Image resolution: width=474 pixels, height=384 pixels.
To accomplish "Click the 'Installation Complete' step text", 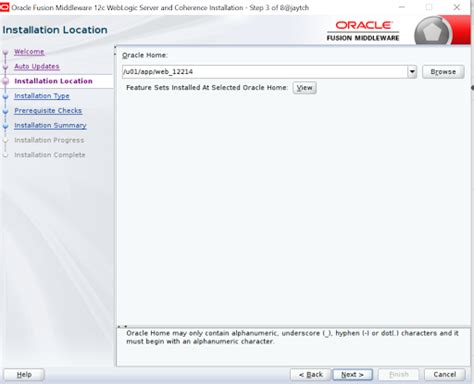I will [x=50, y=155].
